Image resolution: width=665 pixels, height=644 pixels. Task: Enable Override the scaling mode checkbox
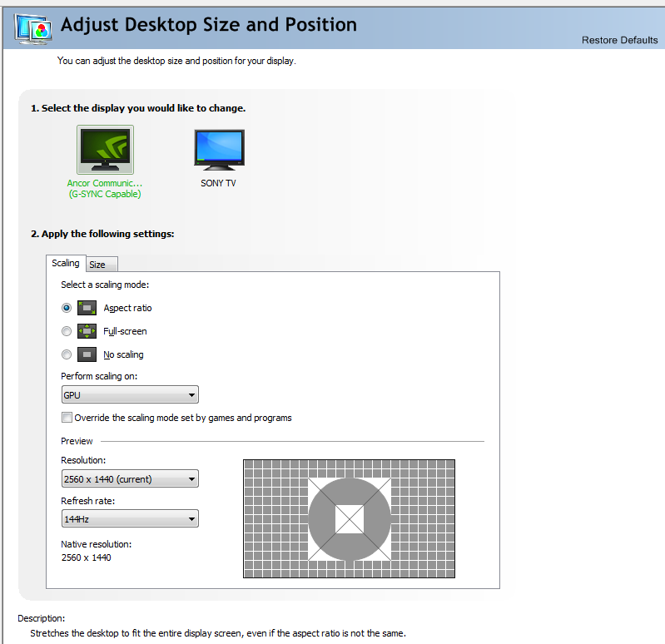[67, 418]
